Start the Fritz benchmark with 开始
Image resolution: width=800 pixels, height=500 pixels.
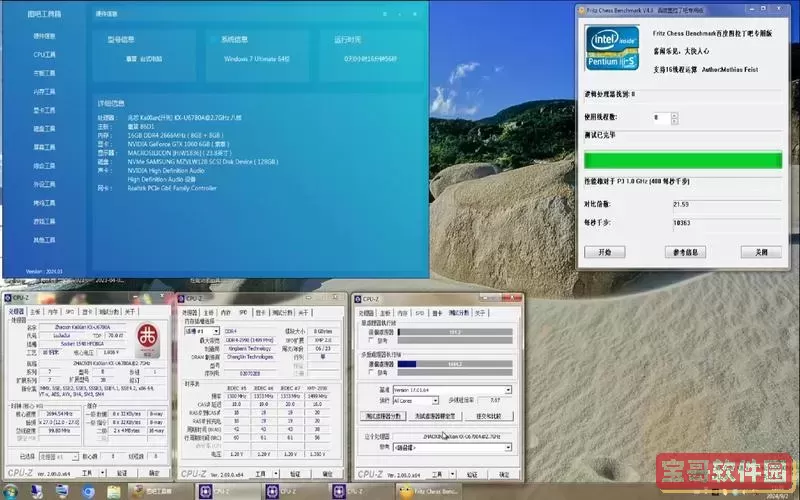[x=605, y=252]
